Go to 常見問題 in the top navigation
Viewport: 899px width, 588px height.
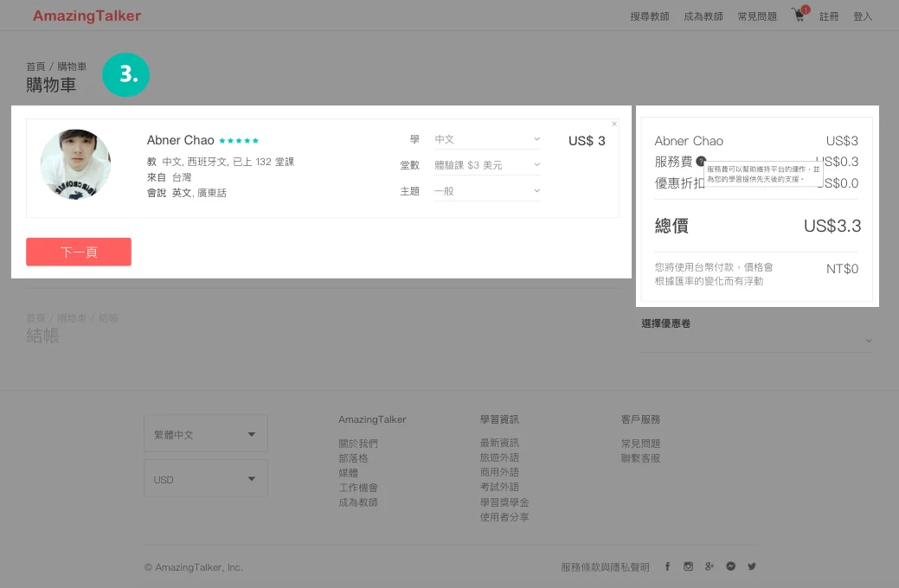click(x=757, y=16)
